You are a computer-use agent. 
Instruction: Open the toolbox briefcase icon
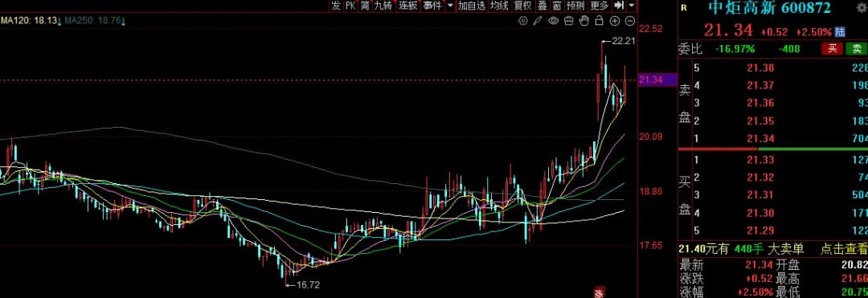coord(568,21)
